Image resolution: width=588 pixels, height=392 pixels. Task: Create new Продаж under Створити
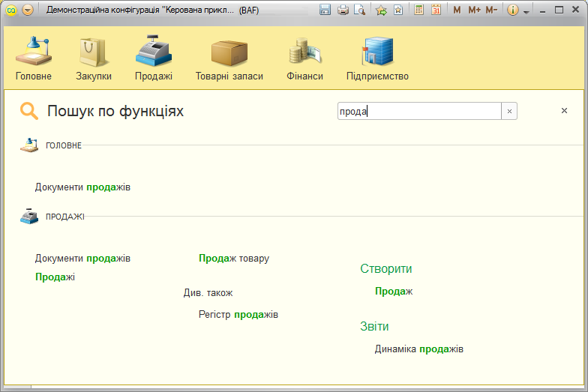tap(394, 291)
